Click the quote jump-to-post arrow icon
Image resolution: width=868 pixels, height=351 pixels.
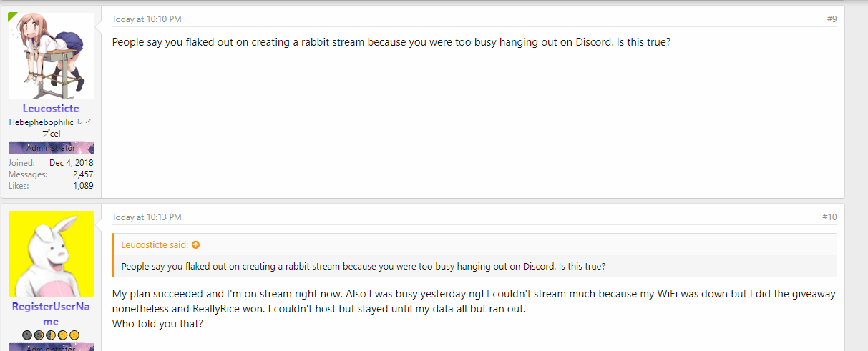(x=196, y=245)
